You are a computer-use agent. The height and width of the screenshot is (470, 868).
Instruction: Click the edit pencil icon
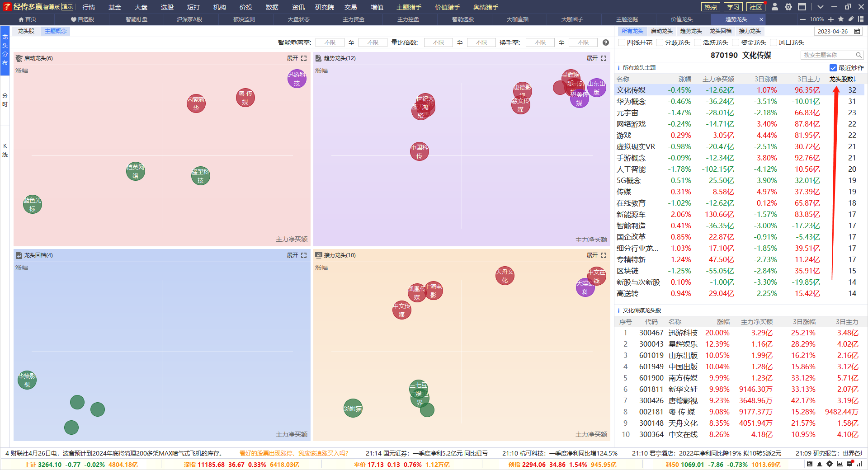851,19
